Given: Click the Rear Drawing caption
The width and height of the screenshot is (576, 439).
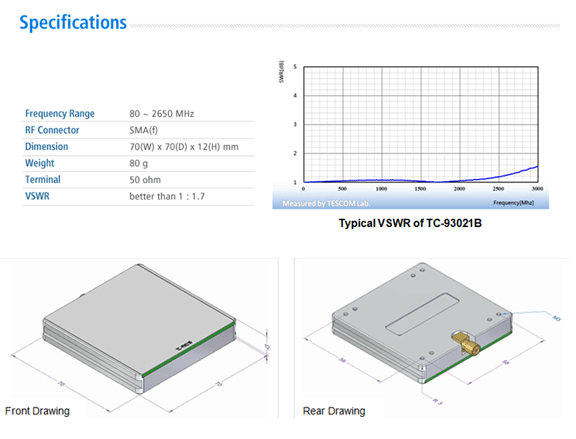Looking at the screenshot, I should 334,411.
